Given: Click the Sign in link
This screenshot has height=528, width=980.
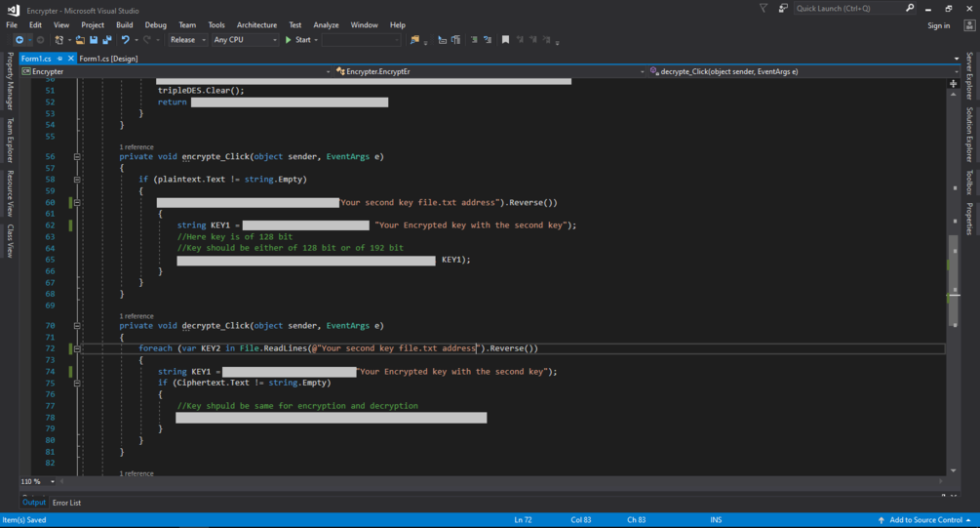Looking at the screenshot, I should [x=939, y=25].
